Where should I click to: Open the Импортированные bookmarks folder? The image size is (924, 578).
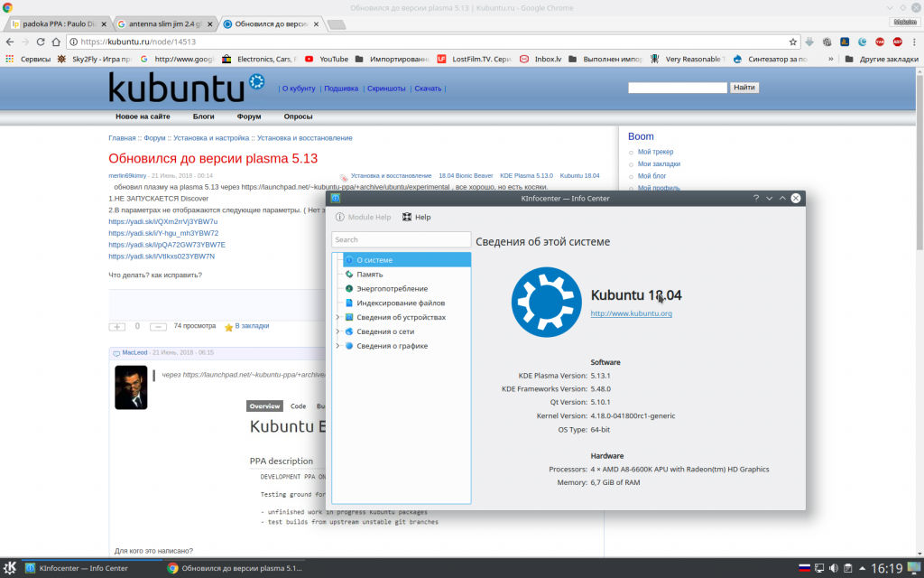coord(392,59)
